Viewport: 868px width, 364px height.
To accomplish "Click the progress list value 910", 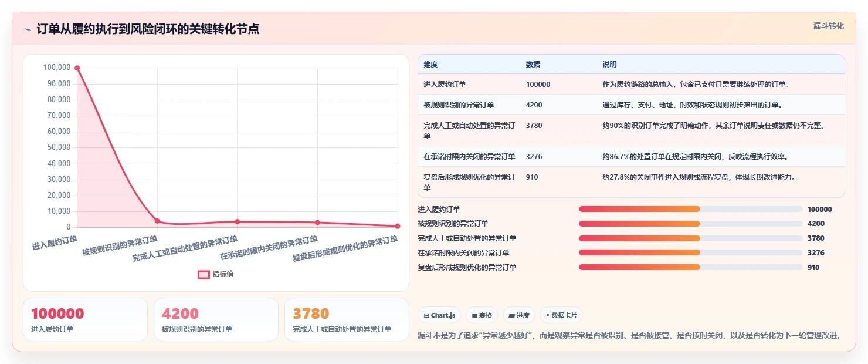I will [813, 267].
